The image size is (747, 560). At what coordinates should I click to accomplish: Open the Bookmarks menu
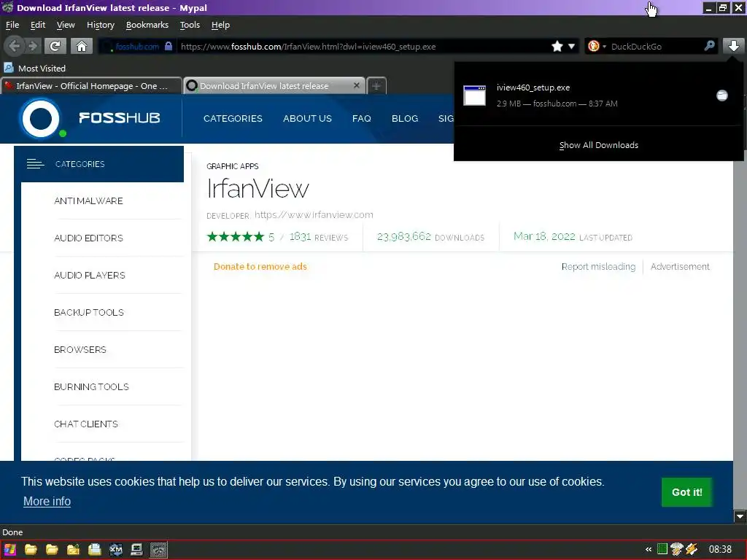click(x=147, y=25)
